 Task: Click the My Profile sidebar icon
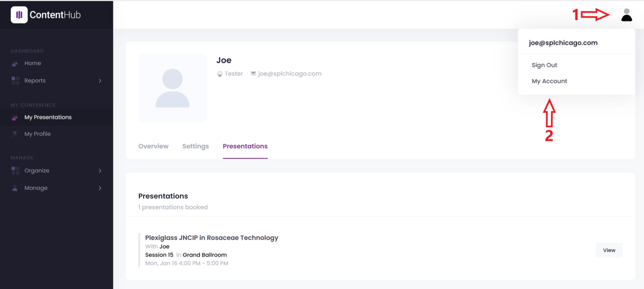pos(15,134)
